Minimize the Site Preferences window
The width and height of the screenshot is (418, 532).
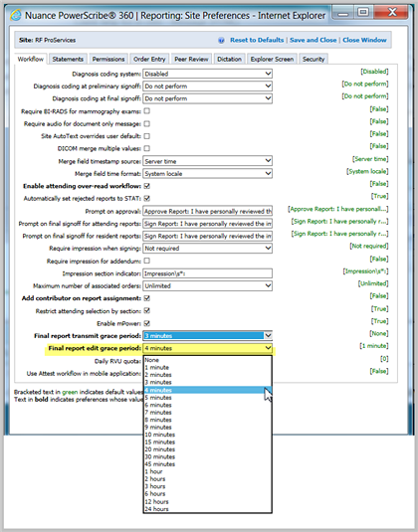(x=343, y=13)
